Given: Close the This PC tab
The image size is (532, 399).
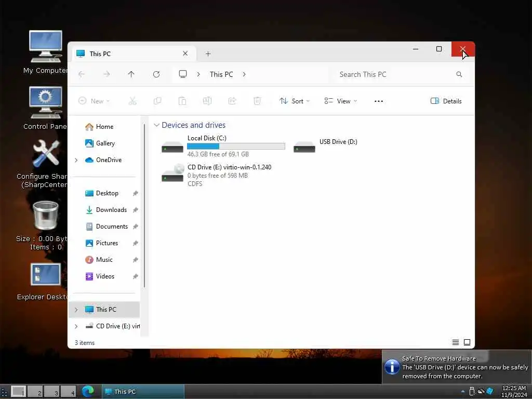Looking at the screenshot, I should click(x=185, y=54).
